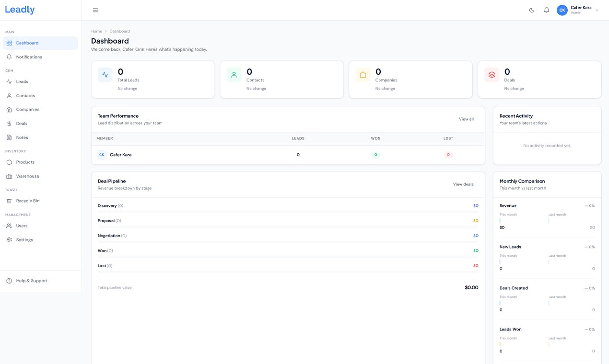Screen dimensions: 609x364
Task: Click the Dashboard grid icon in sidebar
Action: [9, 43]
